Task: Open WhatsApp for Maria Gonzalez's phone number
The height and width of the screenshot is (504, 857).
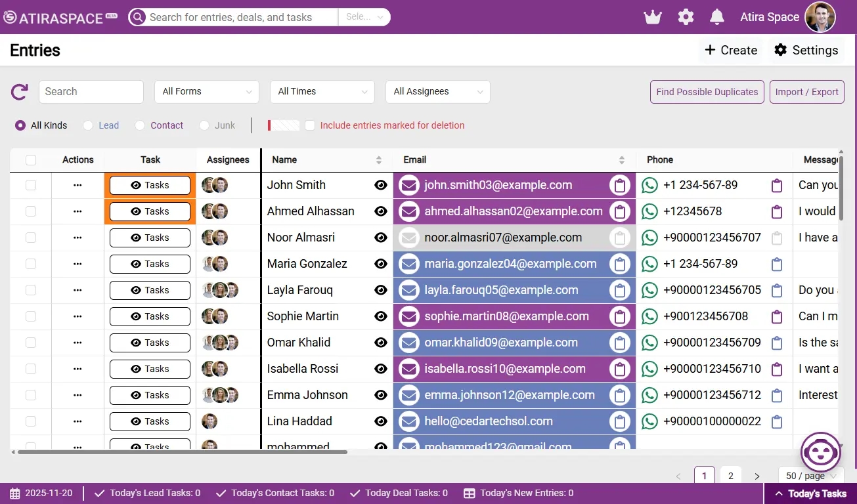Action: [649, 264]
